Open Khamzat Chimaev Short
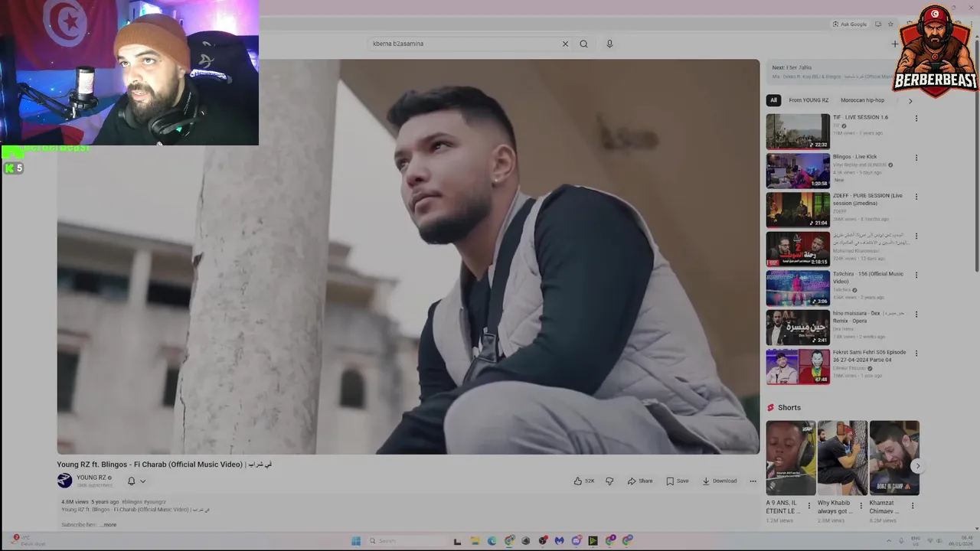 [894, 458]
